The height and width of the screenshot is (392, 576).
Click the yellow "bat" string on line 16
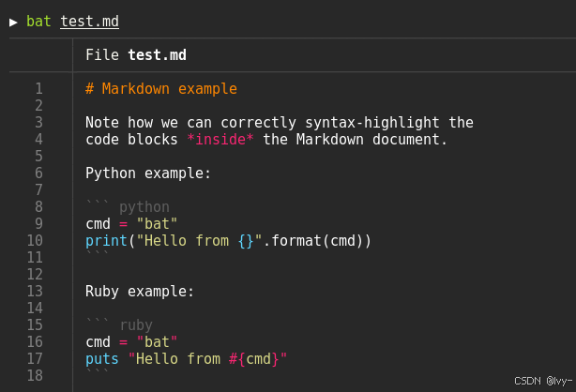(x=157, y=342)
